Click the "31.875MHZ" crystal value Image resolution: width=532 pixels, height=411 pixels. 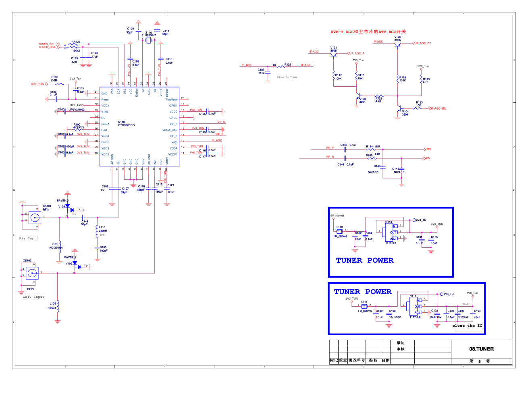(x=149, y=35)
